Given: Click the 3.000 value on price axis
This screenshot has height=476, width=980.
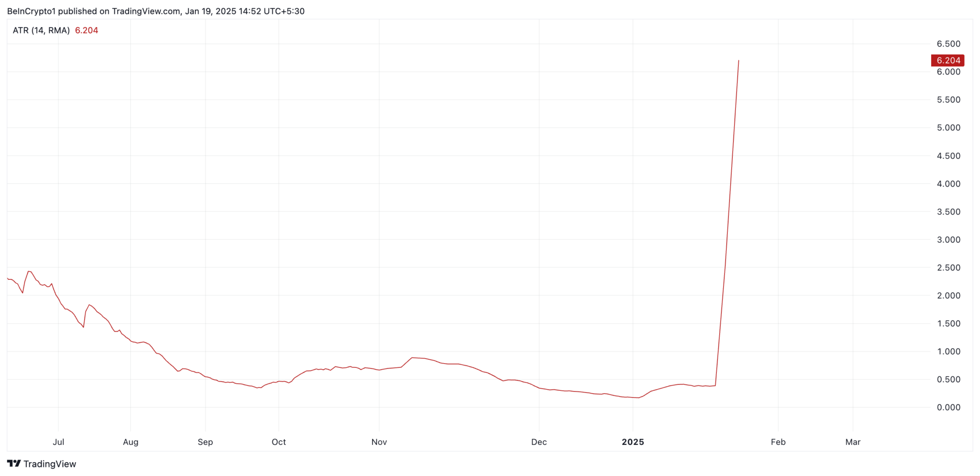Looking at the screenshot, I should click(x=948, y=240).
